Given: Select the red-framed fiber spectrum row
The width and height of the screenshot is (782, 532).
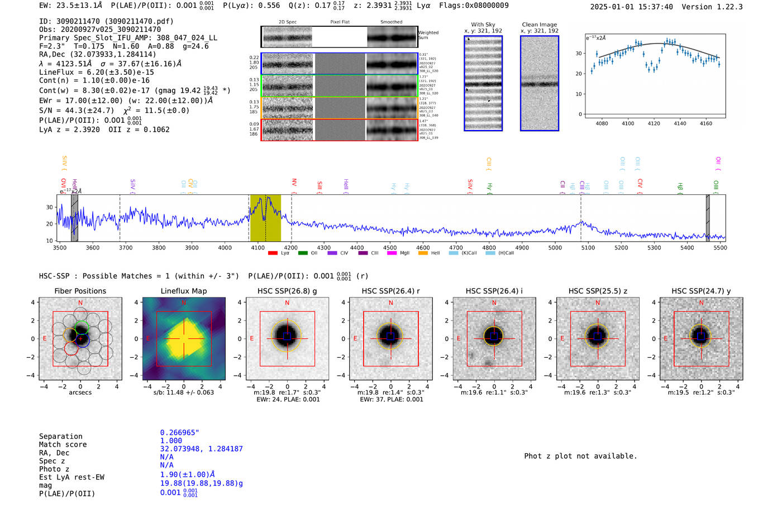Looking at the screenshot, I should pyautogui.click(x=340, y=130).
